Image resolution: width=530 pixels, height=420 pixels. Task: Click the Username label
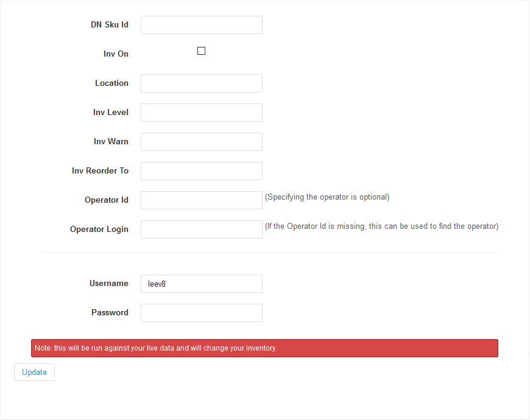(x=109, y=283)
